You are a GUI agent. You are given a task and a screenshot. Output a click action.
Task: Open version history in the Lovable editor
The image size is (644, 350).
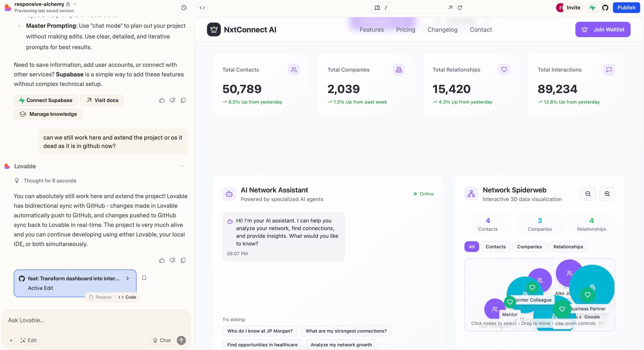[x=184, y=7]
